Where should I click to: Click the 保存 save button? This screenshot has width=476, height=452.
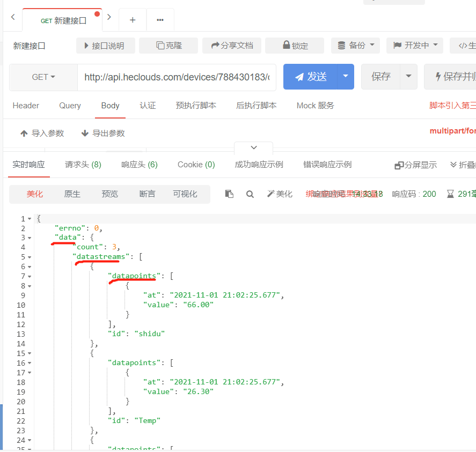[x=380, y=77]
